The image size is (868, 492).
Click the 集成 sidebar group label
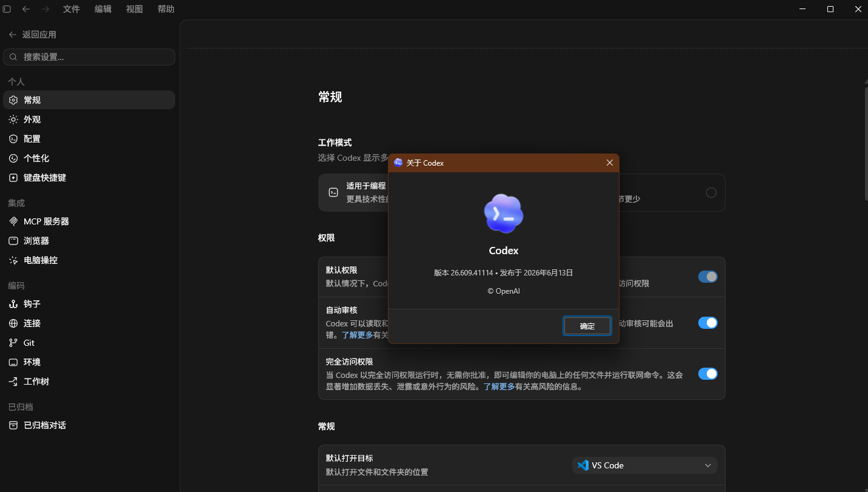(x=16, y=203)
